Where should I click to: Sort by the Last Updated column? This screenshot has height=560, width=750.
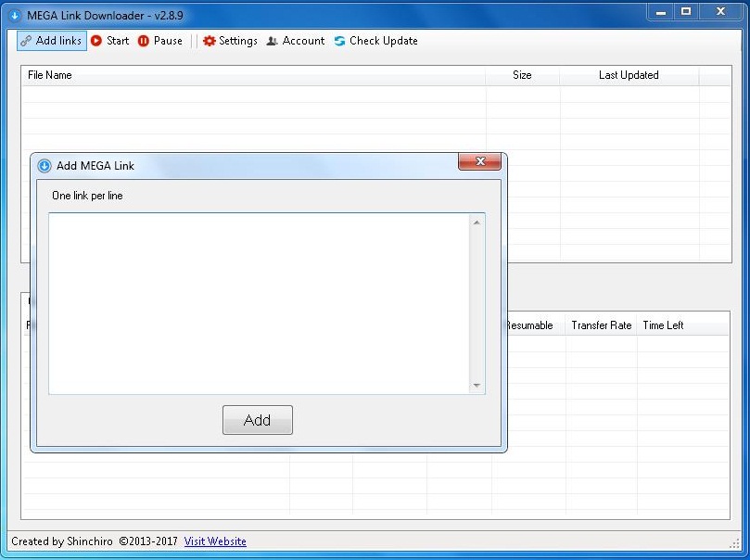628,75
